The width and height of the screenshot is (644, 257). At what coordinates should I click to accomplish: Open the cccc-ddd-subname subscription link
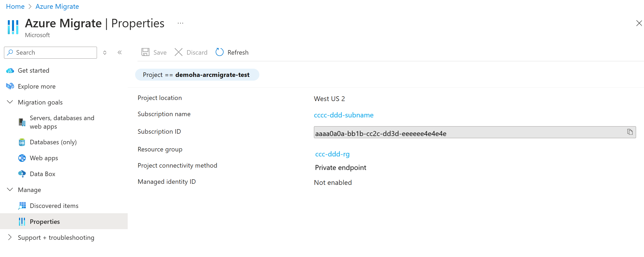[344, 115]
